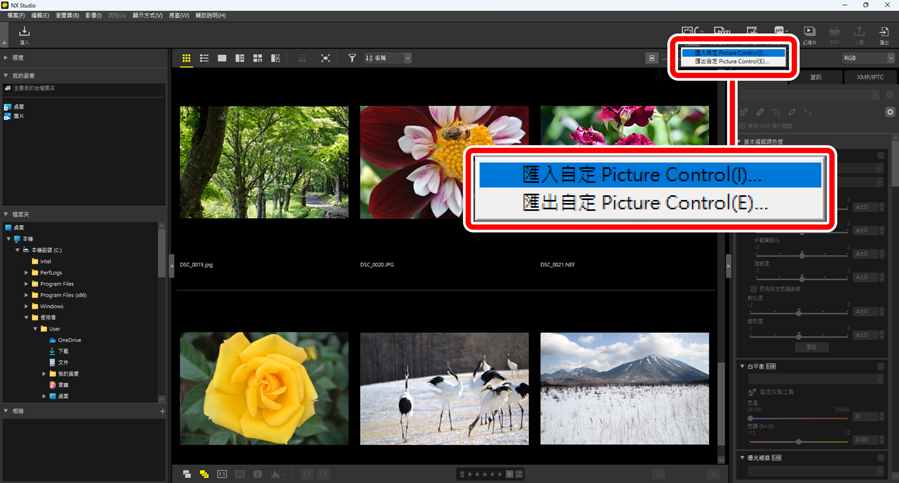Screen dimensions: 899x483
Task: Open the RGB histogram channel dropdown
Action: (866, 59)
